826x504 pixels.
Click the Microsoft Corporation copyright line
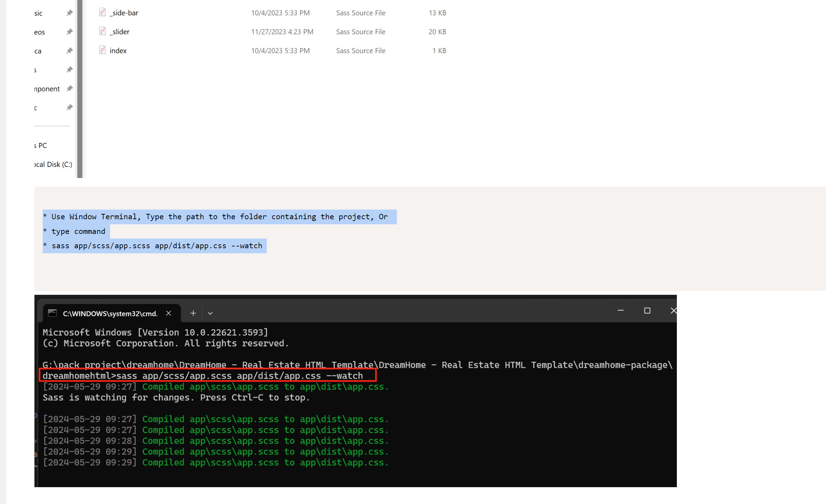click(x=166, y=343)
